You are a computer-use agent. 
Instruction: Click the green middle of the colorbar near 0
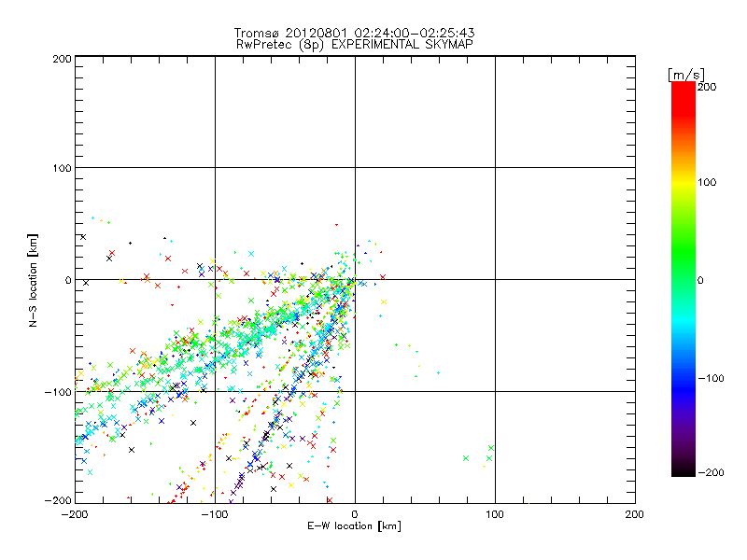coord(684,279)
